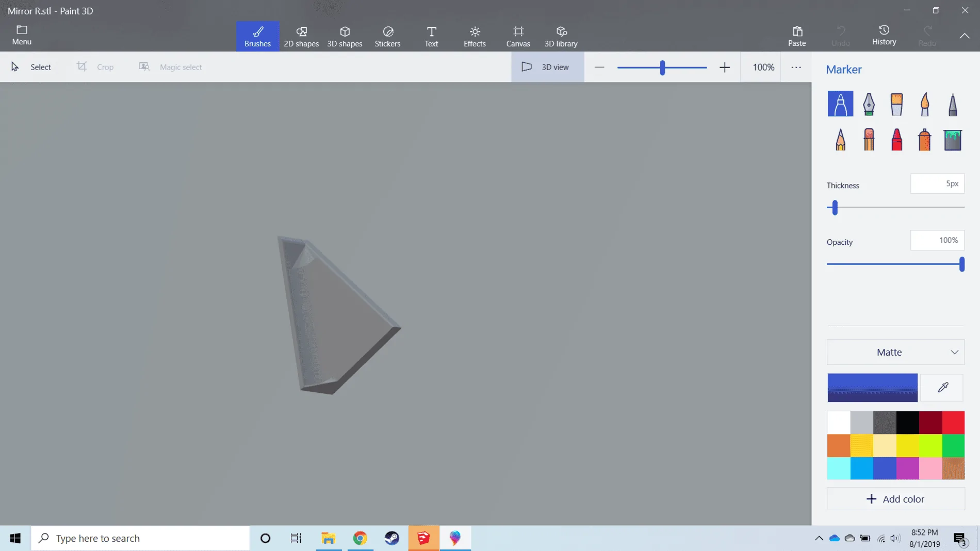Open the 3D shapes tab
This screenshot has height=551, width=980.
pyautogui.click(x=345, y=36)
